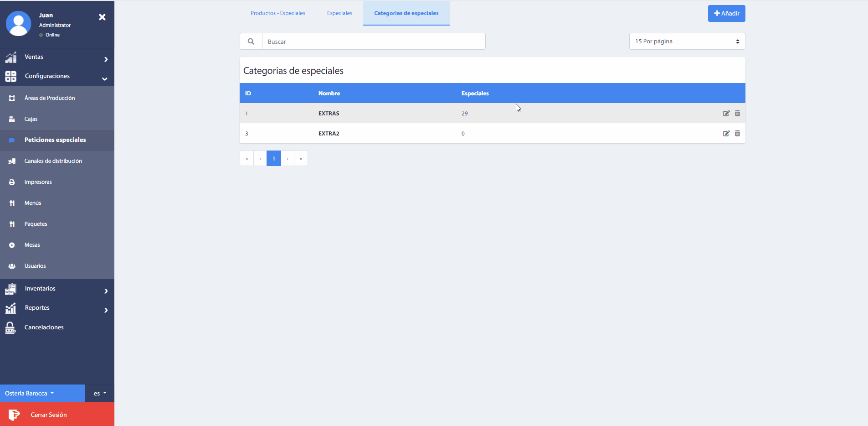Image resolution: width=868 pixels, height=426 pixels.
Task: Open Impresoras from the sidebar
Action: point(38,182)
